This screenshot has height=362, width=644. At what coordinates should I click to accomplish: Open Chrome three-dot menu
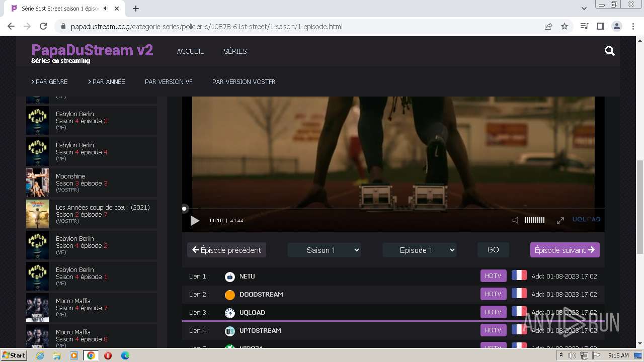pos(633,26)
